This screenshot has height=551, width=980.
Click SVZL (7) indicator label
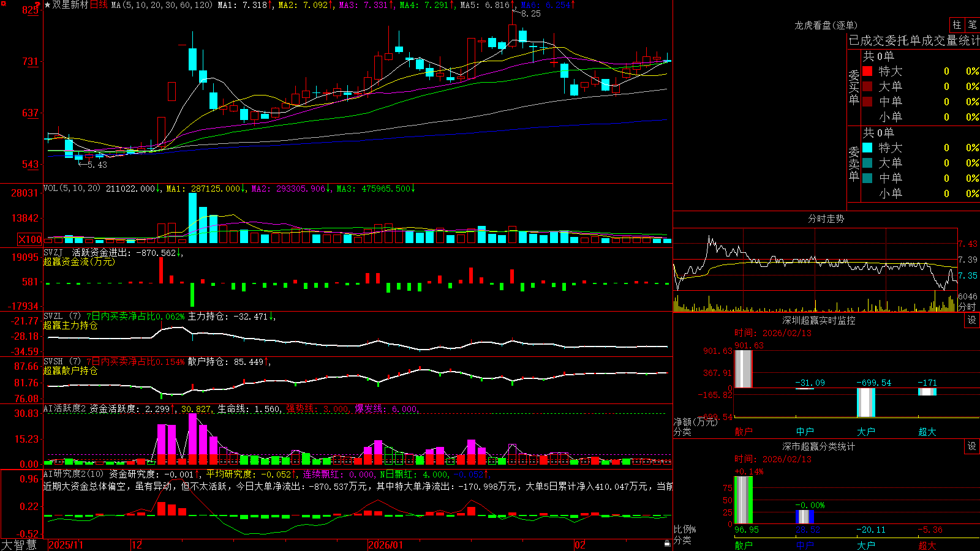[x=62, y=317]
